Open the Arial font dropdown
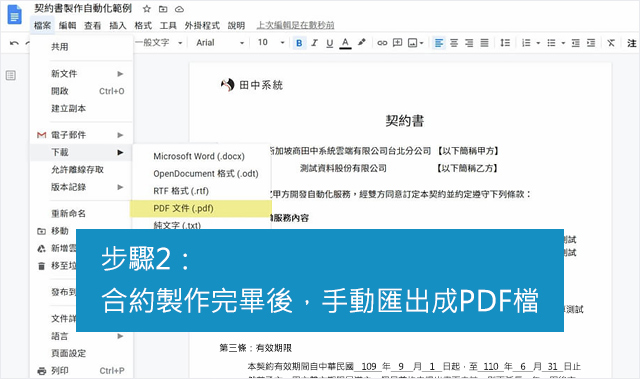Viewport: 640px width, 379px height. (220, 42)
